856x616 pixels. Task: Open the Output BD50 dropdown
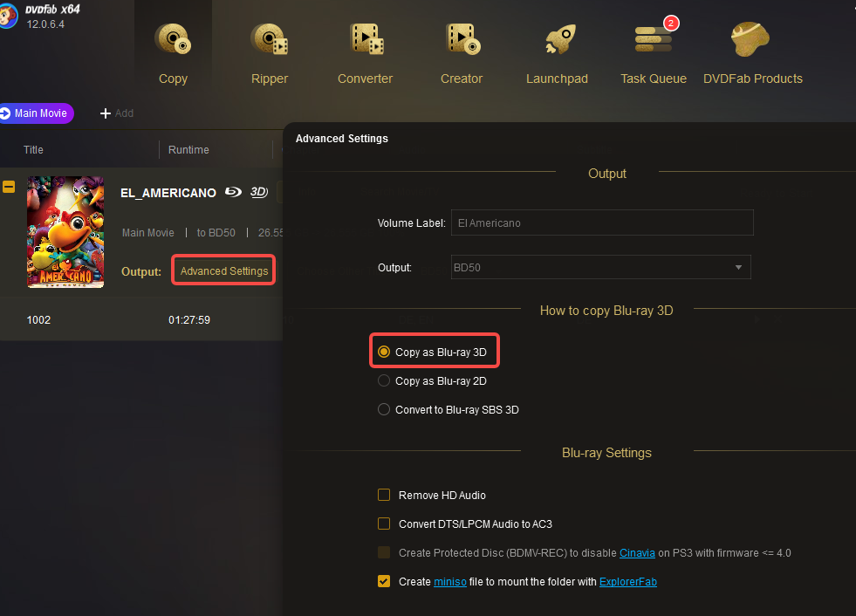click(x=600, y=267)
